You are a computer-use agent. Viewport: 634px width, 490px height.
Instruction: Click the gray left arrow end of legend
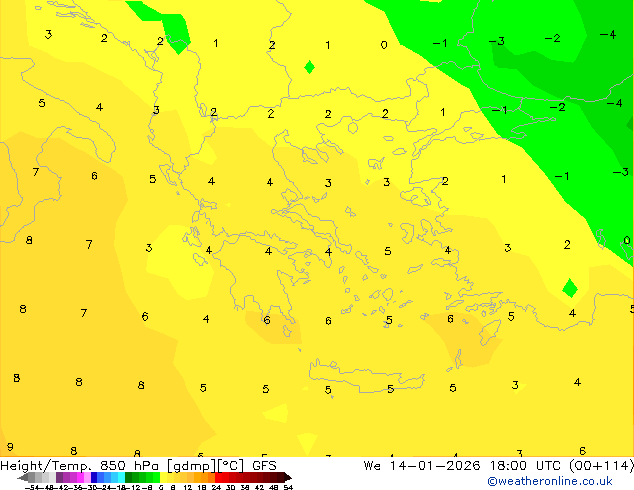[x=23, y=477]
